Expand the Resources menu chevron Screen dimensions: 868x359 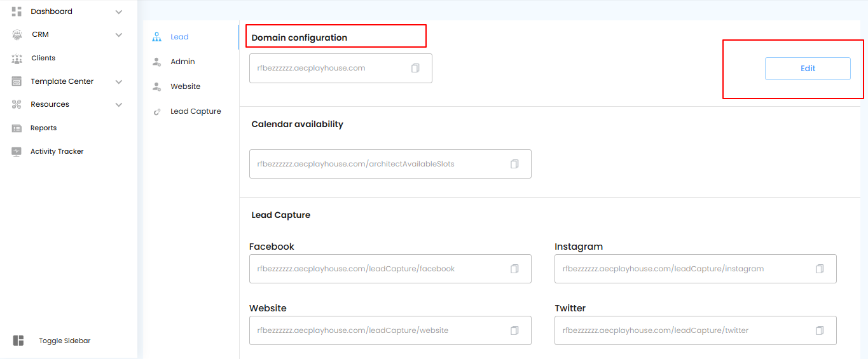click(119, 105)
